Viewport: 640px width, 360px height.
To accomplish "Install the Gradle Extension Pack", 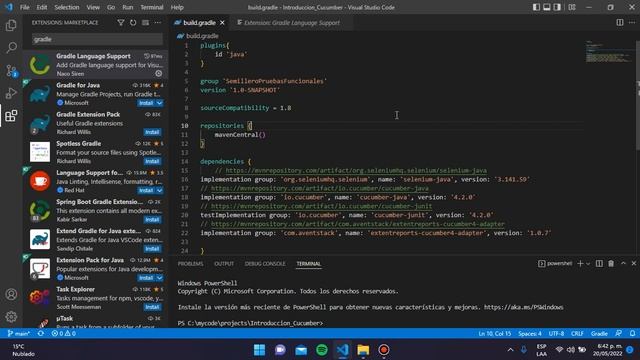I will pos(152,132).
